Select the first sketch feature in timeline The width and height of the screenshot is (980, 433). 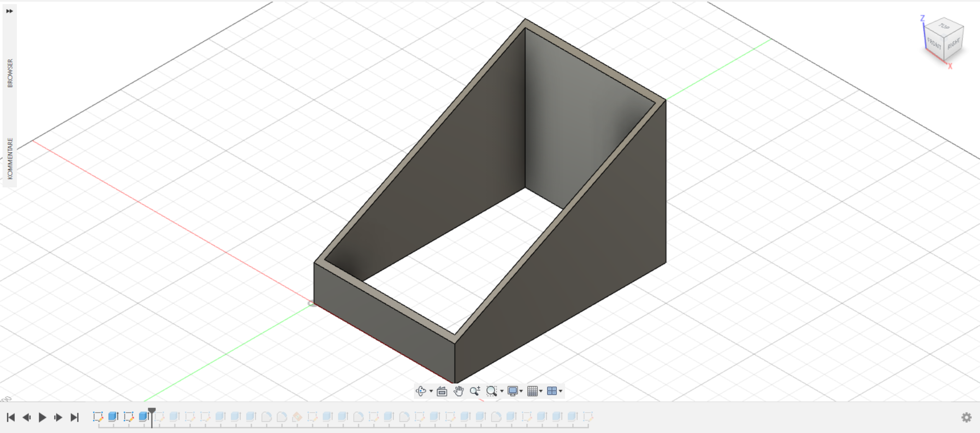98,417
